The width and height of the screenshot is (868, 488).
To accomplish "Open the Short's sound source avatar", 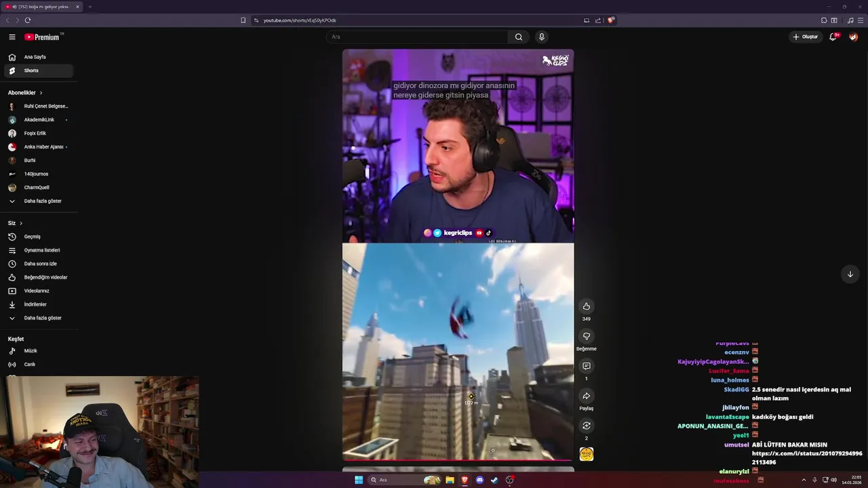I will [x=587, y=454].
